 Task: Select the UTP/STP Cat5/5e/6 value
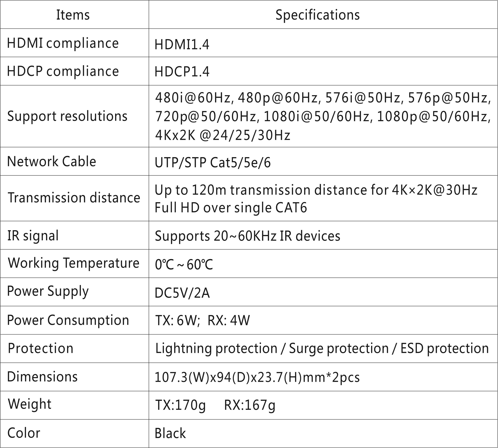(213, 163)
